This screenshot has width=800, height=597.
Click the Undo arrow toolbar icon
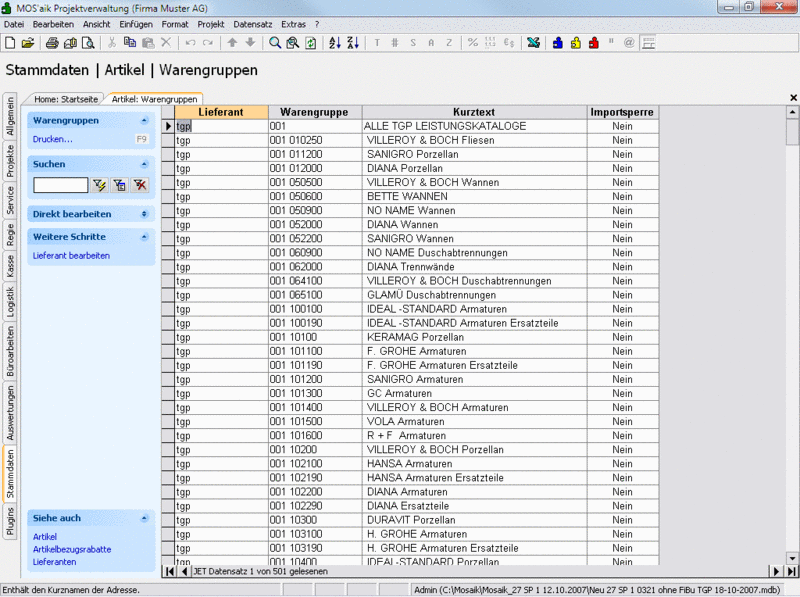(x=190, y=43)
